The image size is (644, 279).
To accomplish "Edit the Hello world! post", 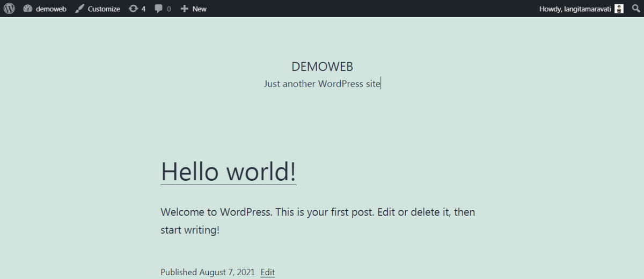I will click(267, 272).
